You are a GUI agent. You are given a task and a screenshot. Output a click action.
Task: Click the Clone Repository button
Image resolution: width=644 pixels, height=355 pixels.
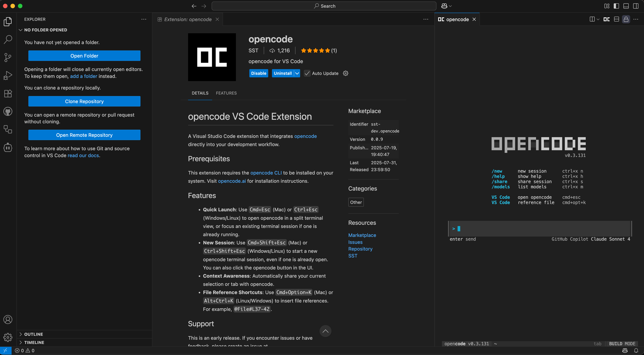[84, 101]
